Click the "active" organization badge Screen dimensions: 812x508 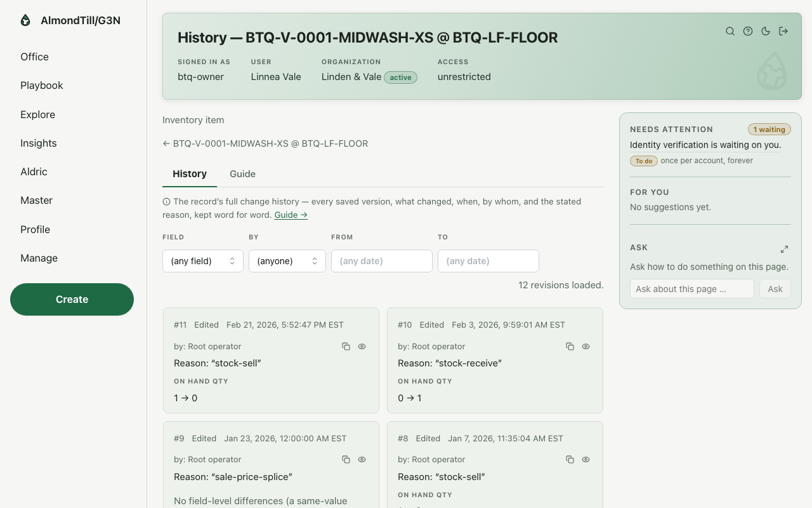click(401, 77)
